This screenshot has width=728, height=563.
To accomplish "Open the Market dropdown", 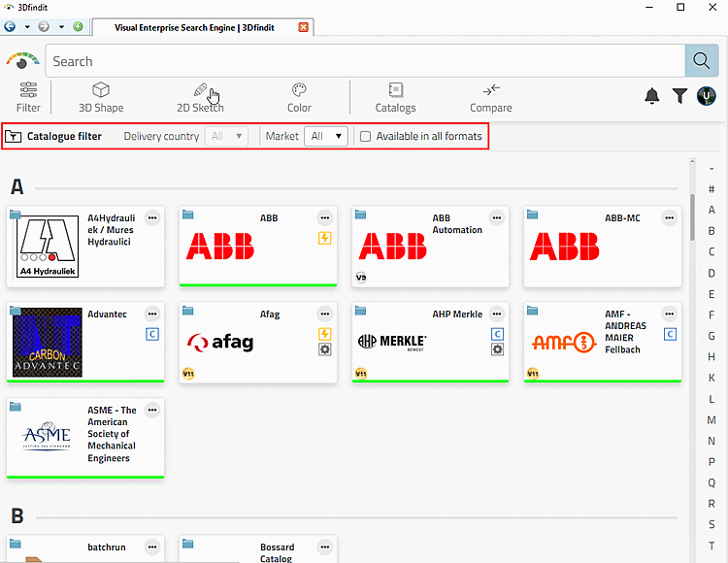I will [326, 136].
